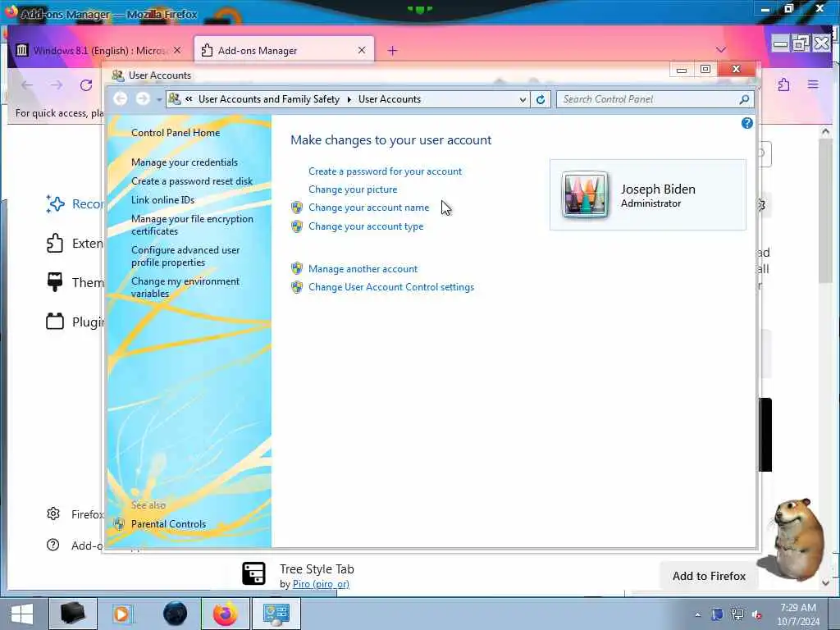
Task: Open the recent pages dropdown arrow
Action: 159,99
